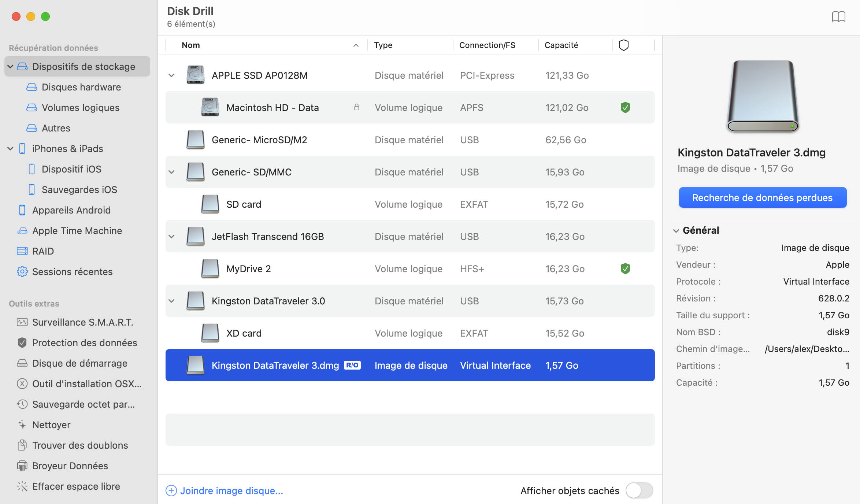Open Outil d'installation OSX tool
This screenshot has width=860, height=504.
pyautogui.click(x=79, y=383)
